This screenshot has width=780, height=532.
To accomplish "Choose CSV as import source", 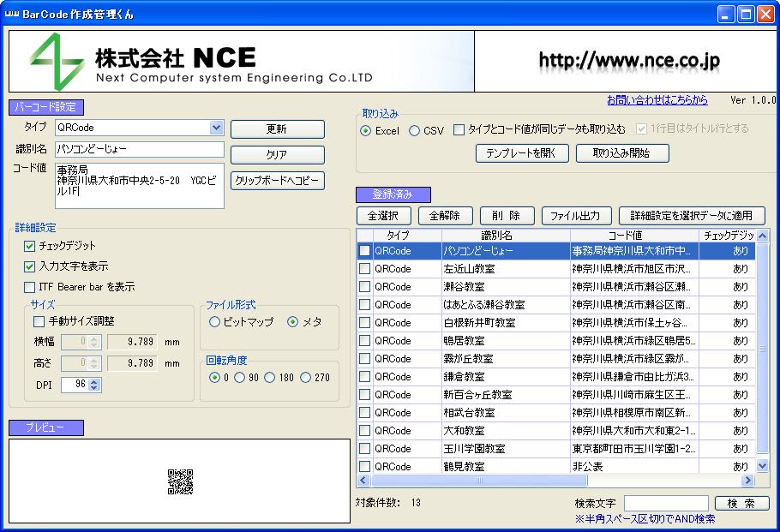I will point(415,131).
